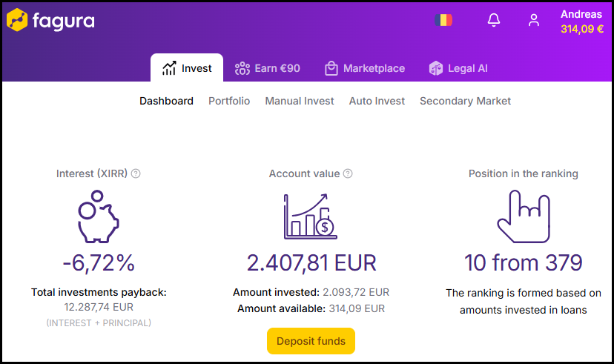Open the Marketplace tab
Viewport: 614px width, 364px height.
pos(365,68)
